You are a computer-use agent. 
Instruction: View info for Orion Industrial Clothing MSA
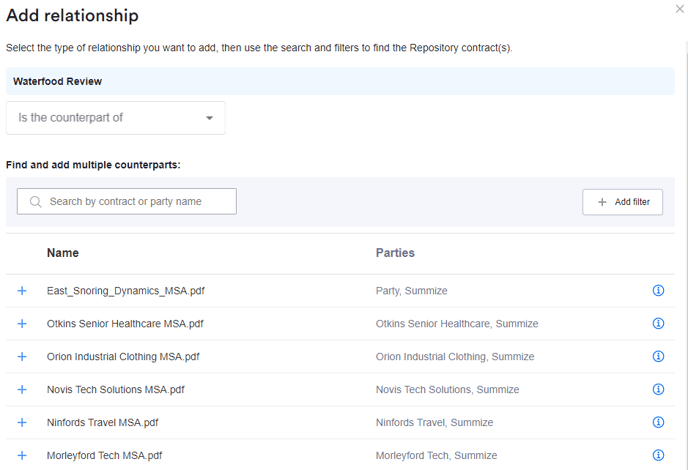click(658, 357)
